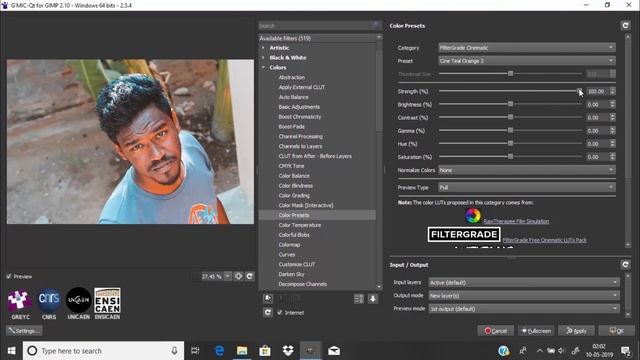The width and height of the screenshot is (640, 360).
Task: Open the Normalize Colors dropdown
Action: (x=527, y=170)
